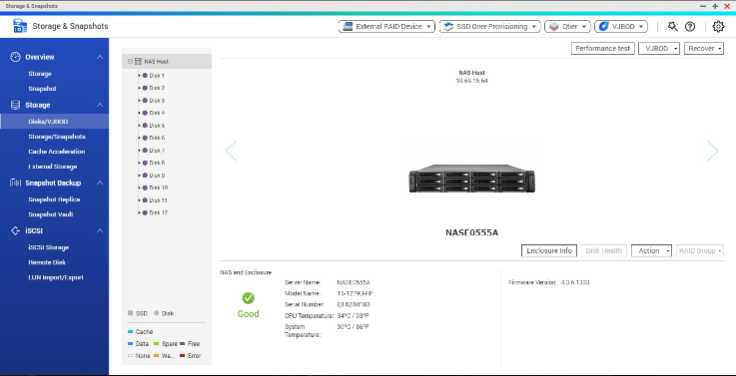Image resolution: width=736 pixels, height=376 pixels.
Task: Click the Enclosure Info button
Action: [549, 251]
